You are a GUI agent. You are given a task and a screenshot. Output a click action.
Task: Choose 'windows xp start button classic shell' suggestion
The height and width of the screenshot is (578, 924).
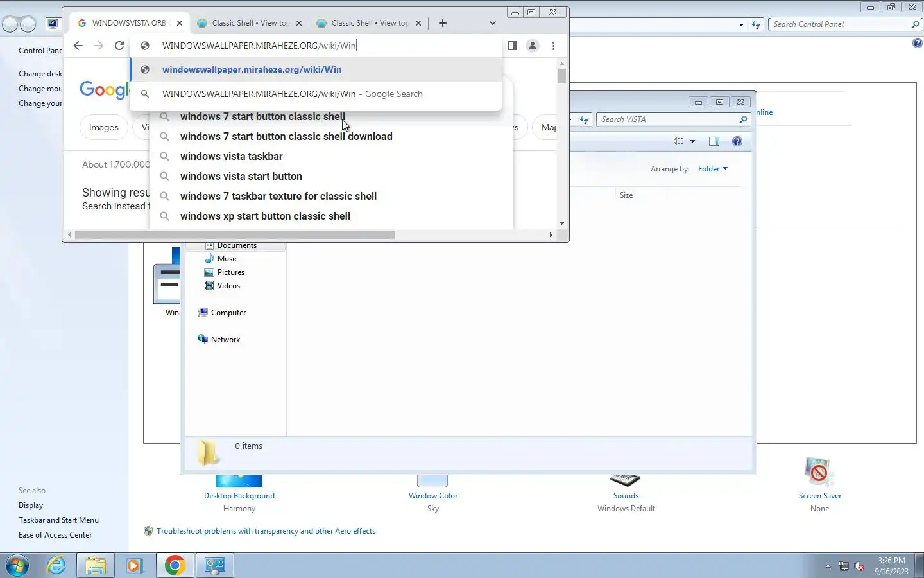click(265, 216)
